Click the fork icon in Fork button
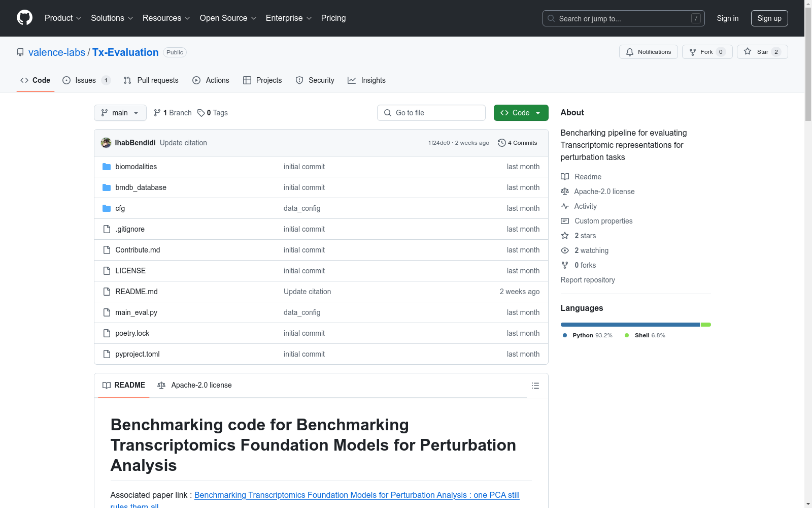Image resolution: width=812 pixels, height=508 pixels. [693, 52]
